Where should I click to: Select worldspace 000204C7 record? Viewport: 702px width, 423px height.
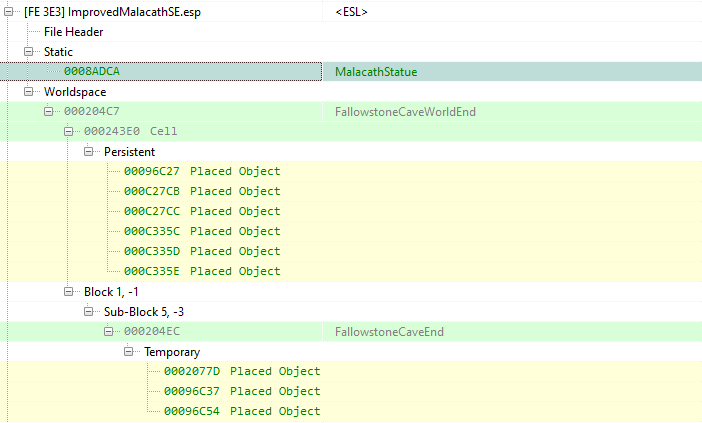coord(92,111)
